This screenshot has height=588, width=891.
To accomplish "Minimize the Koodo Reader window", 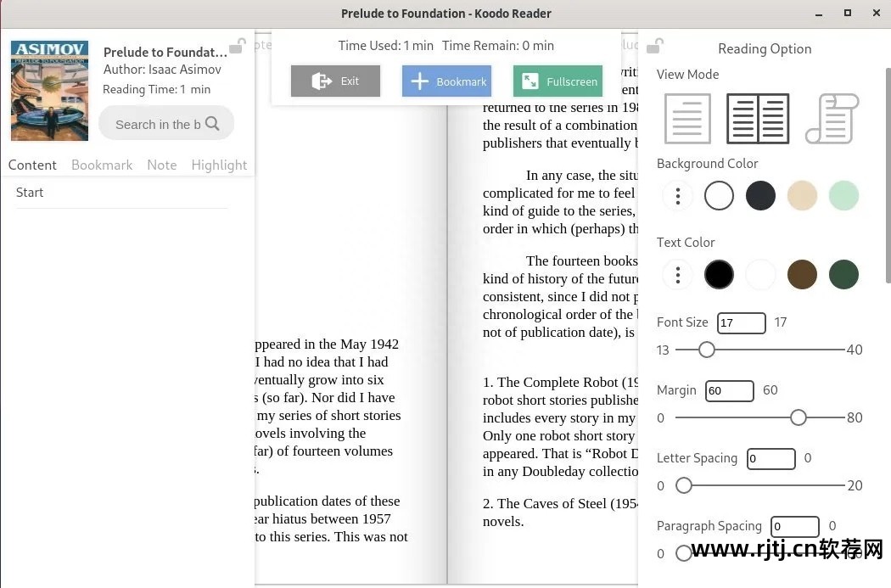I will (819, 14).
